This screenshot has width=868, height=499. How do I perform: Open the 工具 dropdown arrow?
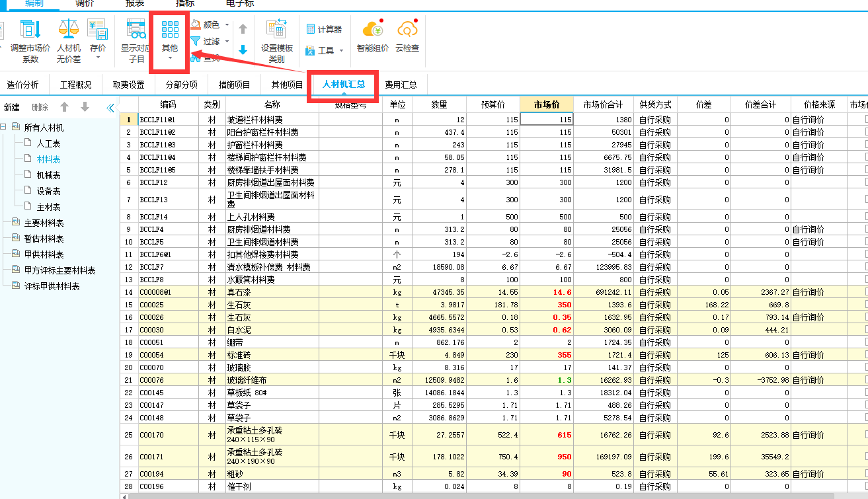click(x=341, y=51)
